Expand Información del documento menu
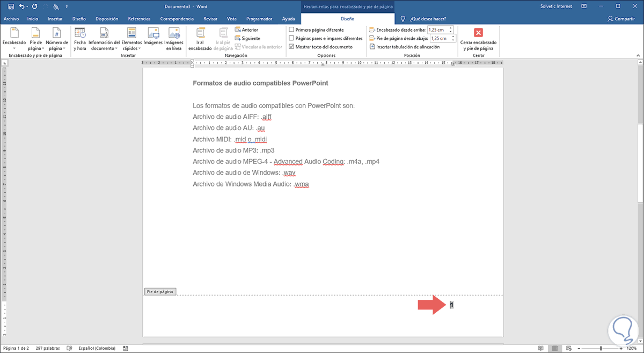Viewport: 644px width, 353px height. (x=104, y=38)
